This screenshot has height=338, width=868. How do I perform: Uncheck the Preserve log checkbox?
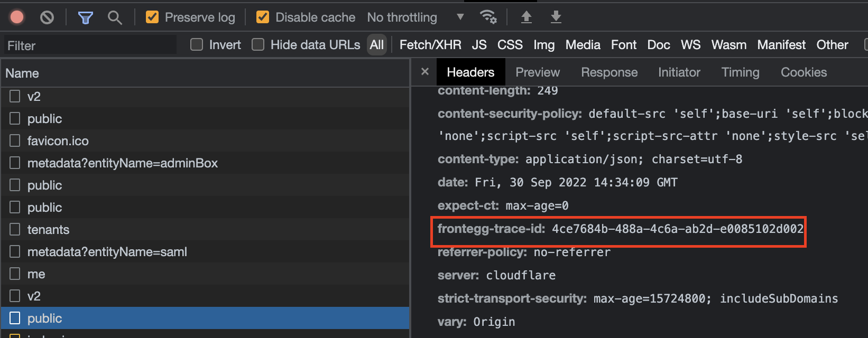[x=152, y=17]
